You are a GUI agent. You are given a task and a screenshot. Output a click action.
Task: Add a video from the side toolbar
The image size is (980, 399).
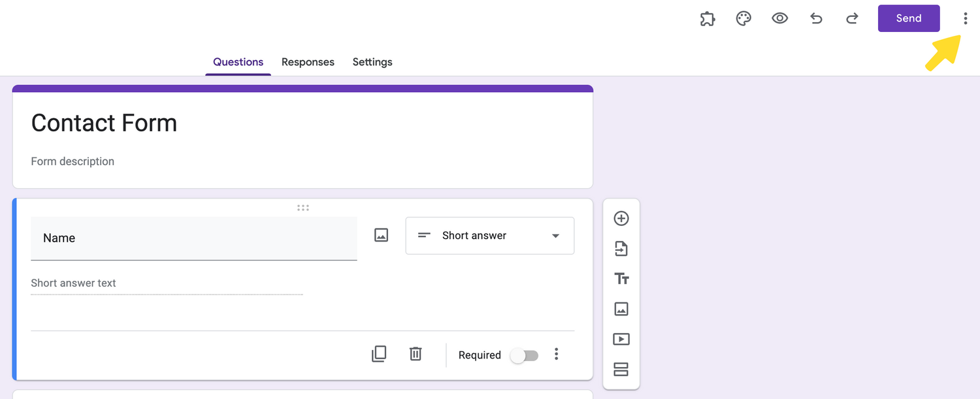(621, 339)
